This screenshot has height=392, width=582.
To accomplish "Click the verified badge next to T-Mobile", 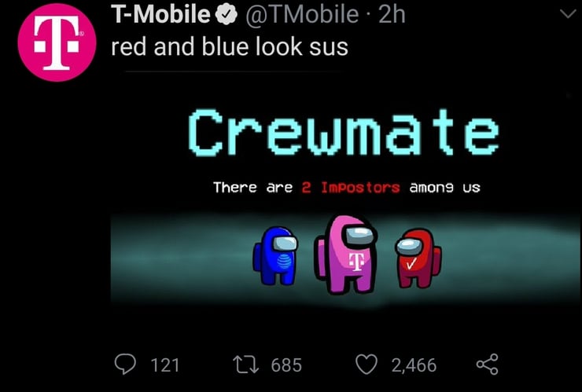I will tap(227, 15).
